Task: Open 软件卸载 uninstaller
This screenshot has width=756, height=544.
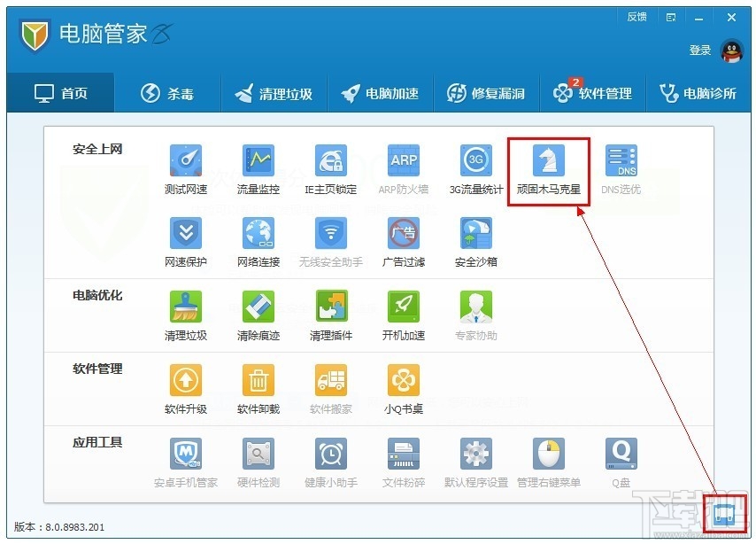Action: (x=258, y=389)
